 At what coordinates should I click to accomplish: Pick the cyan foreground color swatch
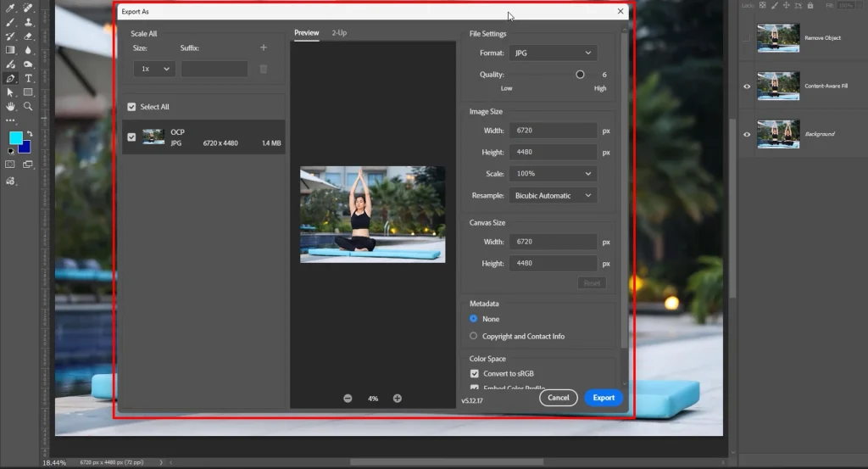coord(16,138)
